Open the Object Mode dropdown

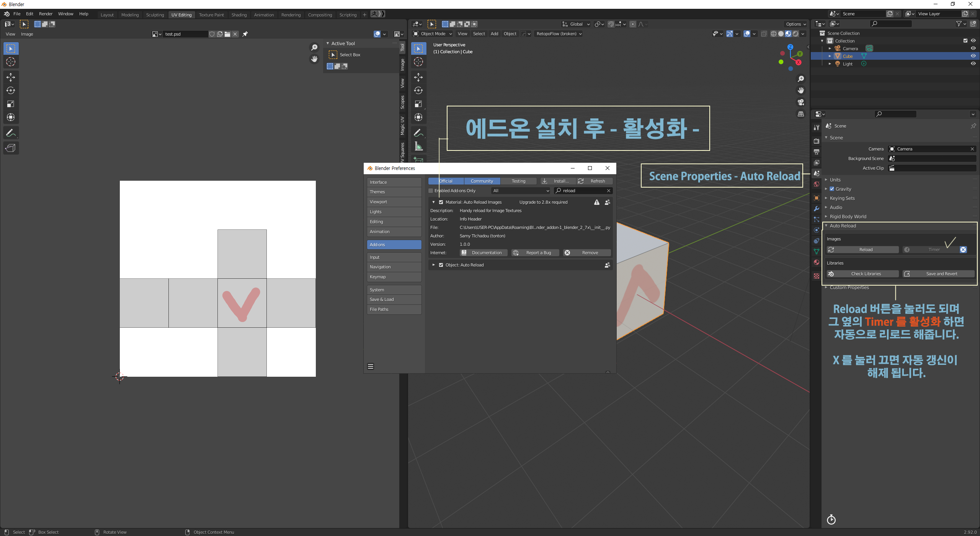(x=433, y=34)
